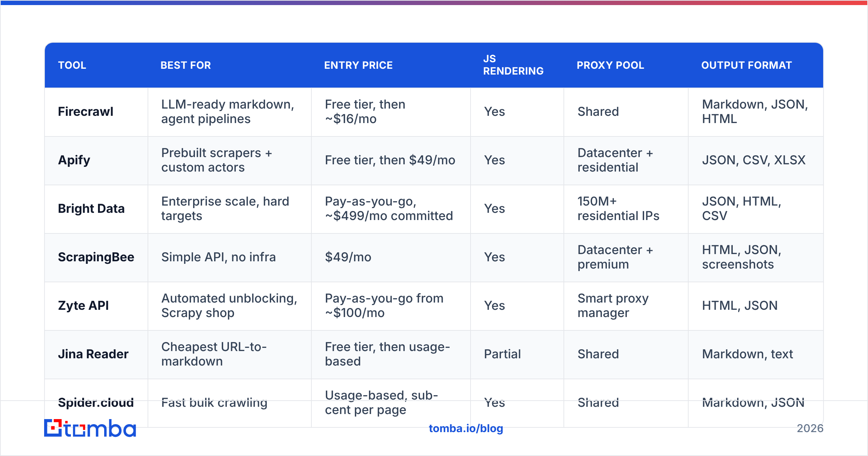The width and height of the screenshot is (868, 456).
Task: Click the PROXY POOL column header
Action: [x=610, y=65]
